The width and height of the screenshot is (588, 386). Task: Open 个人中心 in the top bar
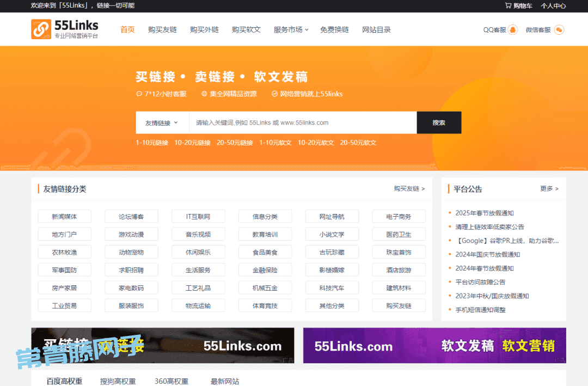553,5
